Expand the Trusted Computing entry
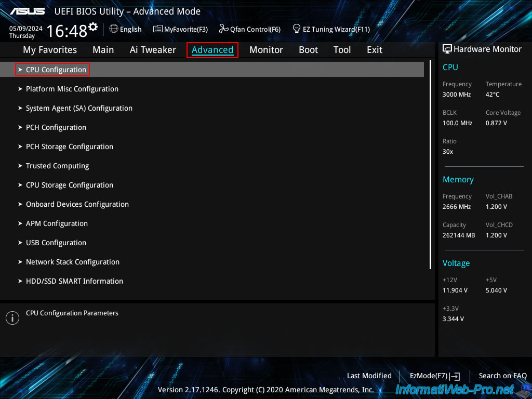This screenshot has width=532, height=399. tap(57, 166)
